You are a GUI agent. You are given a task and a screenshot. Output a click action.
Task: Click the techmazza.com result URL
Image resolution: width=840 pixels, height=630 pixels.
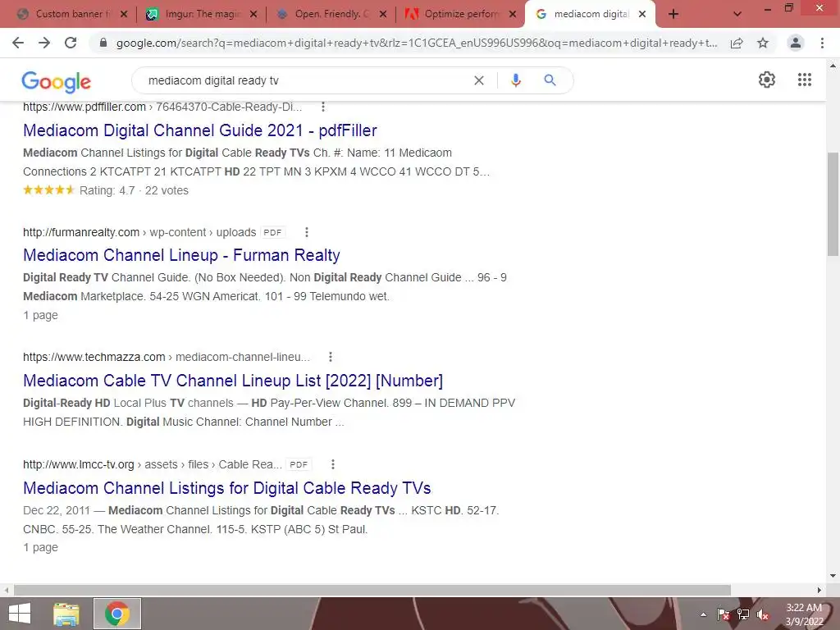point(167,357)
